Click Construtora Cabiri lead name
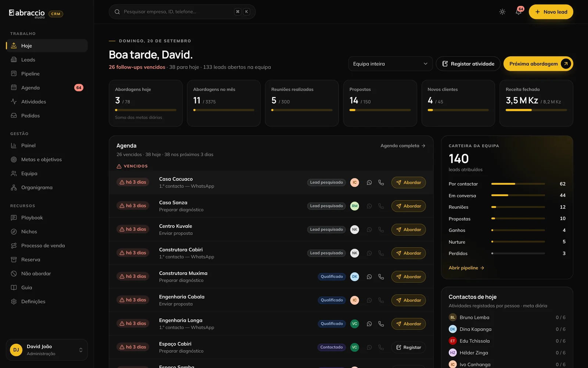This screenshot has height=368, width=588. (x=181, y=250)
